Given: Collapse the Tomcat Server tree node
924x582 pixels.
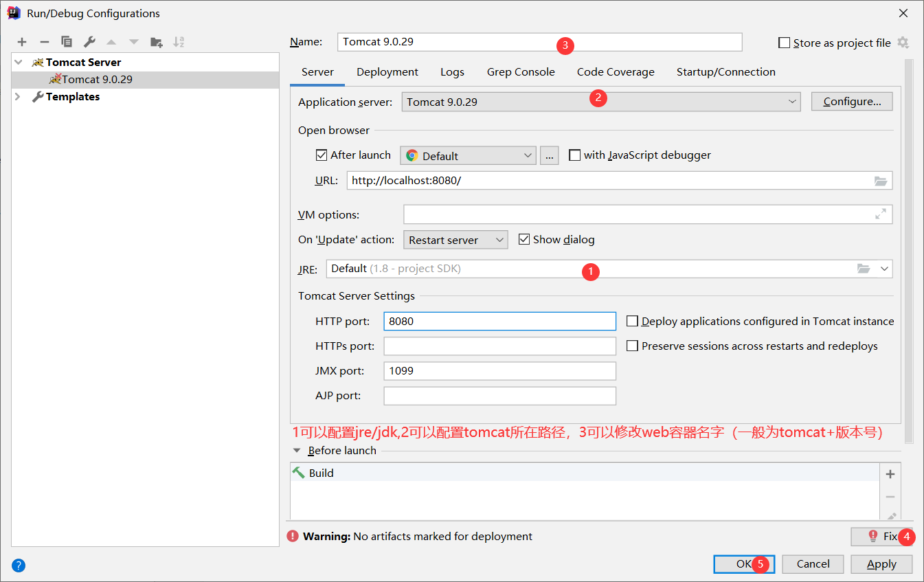Looking at the screenshot, I should 18,62.
